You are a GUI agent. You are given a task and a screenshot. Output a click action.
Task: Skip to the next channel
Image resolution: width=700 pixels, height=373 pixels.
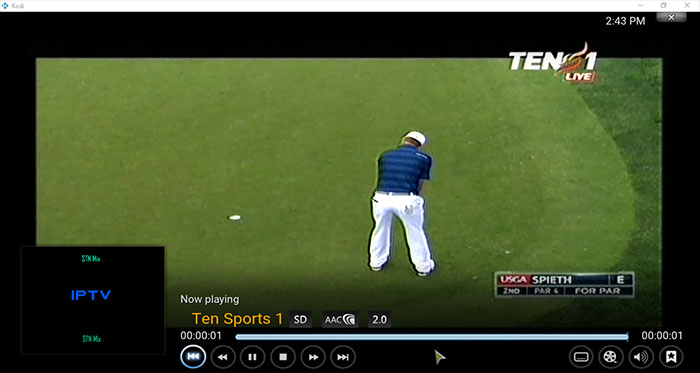343,357
